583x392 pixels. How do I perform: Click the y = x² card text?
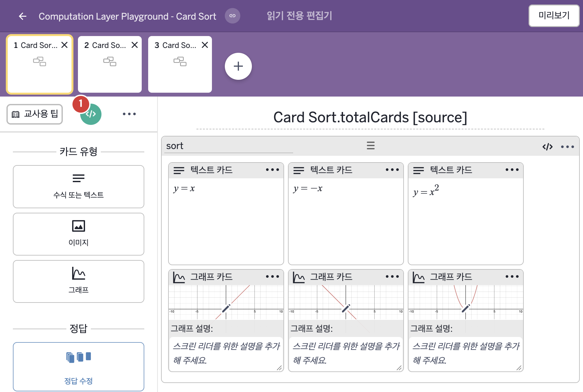(426, 190)
